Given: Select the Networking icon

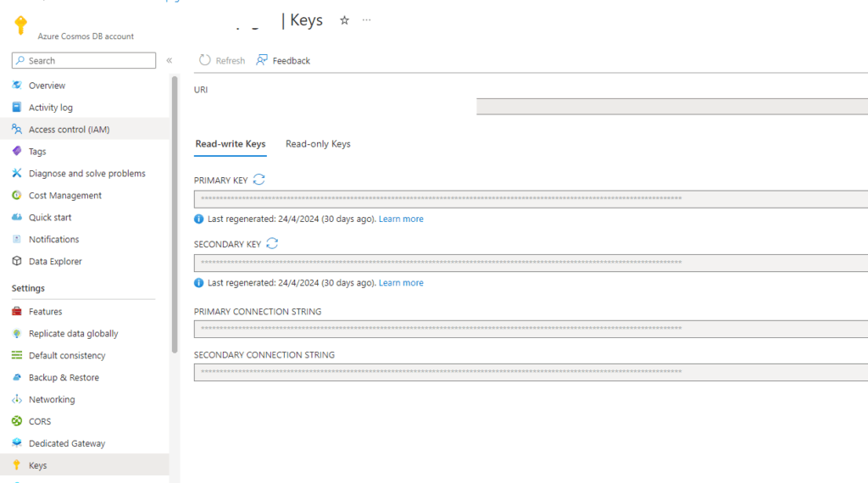Looking at the screenshot, I should pyautogui.click(x=17, y=399).
